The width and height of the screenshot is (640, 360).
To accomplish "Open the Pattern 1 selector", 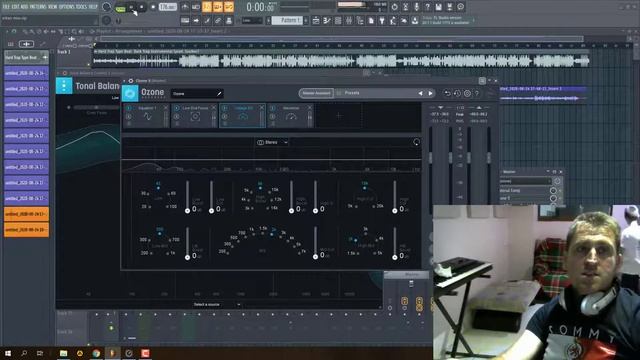I will coord(288,20).
